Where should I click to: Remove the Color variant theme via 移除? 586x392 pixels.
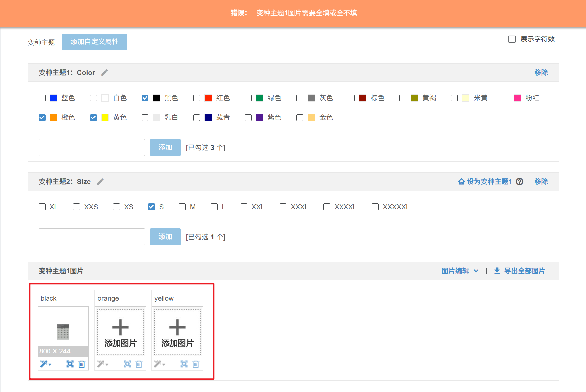(541, 73)
